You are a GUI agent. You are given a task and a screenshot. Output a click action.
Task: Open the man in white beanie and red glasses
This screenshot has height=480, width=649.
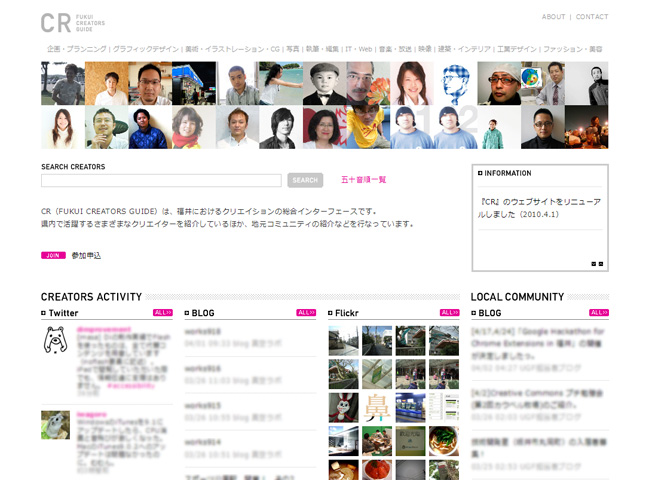(499, 83)
